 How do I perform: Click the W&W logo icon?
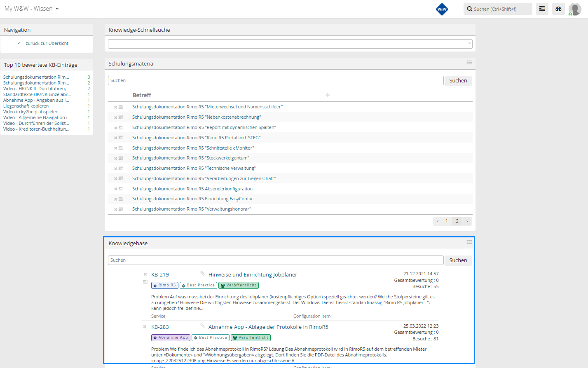[x=442, y=9]
